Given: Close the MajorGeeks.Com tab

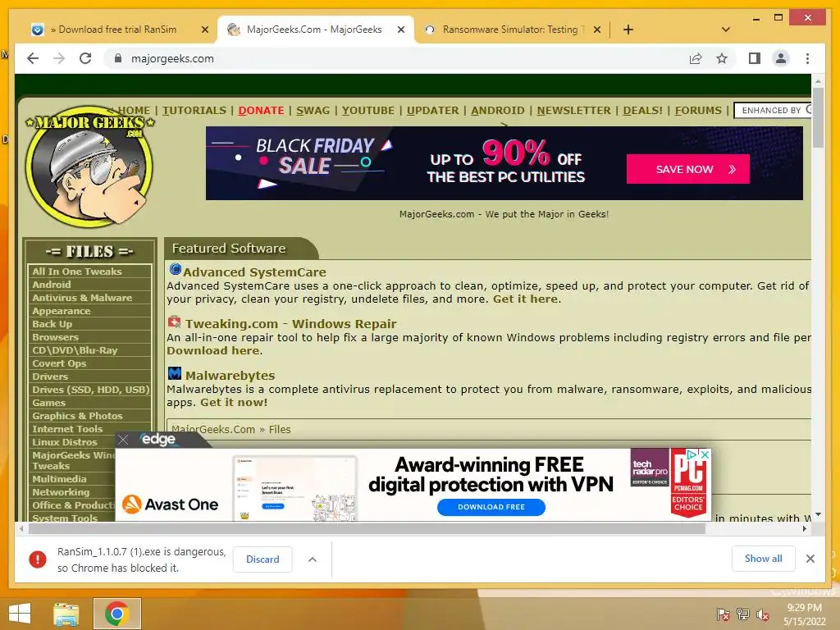Looking at the screenshot, I should click(400, 30).
